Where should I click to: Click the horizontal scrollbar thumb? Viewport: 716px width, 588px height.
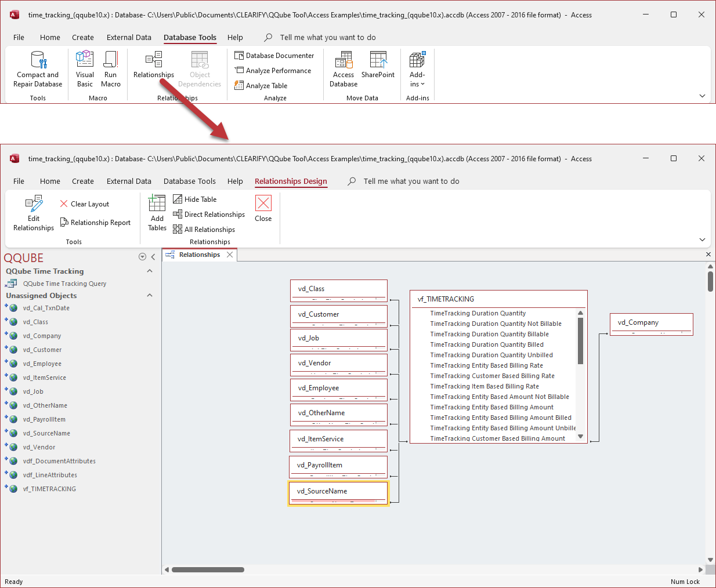(x=208, y=569)
